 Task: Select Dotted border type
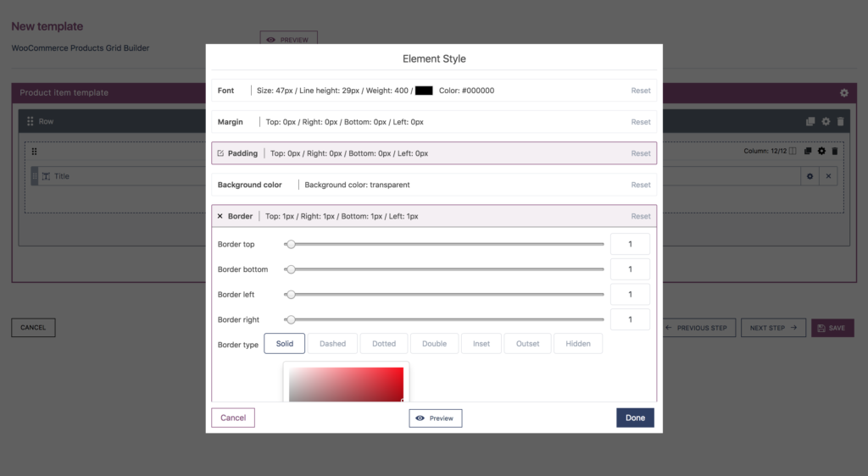click(384, 343)
